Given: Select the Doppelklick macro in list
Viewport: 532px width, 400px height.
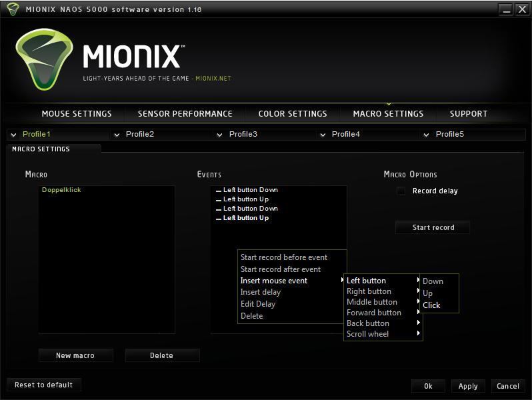Looking at the screenshot, I should pos(61,189).
